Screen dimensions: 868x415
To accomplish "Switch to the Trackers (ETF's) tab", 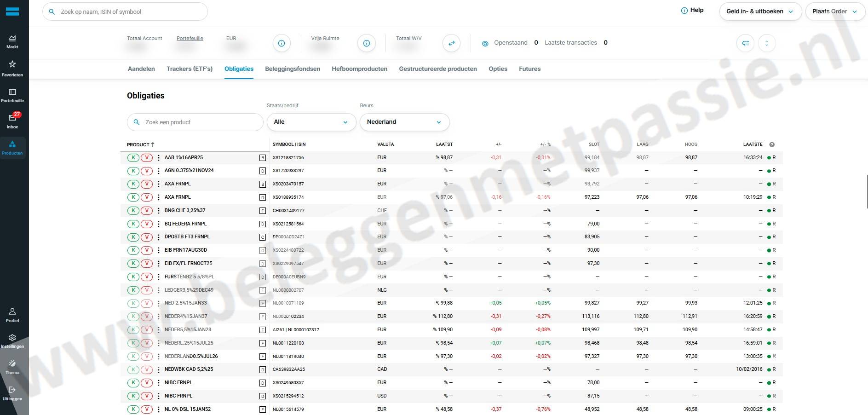I will 190,69.
